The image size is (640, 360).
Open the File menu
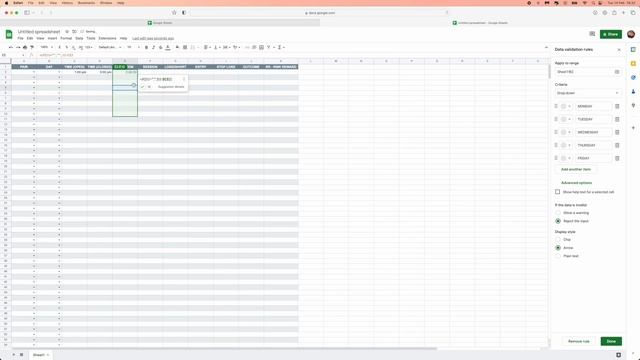pos(20,38)
